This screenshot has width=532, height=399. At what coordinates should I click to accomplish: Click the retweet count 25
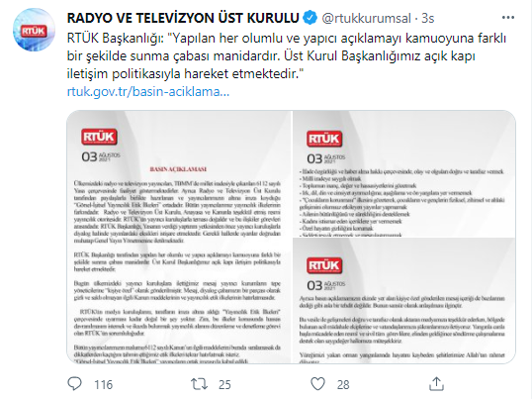[x=224, y=385]
